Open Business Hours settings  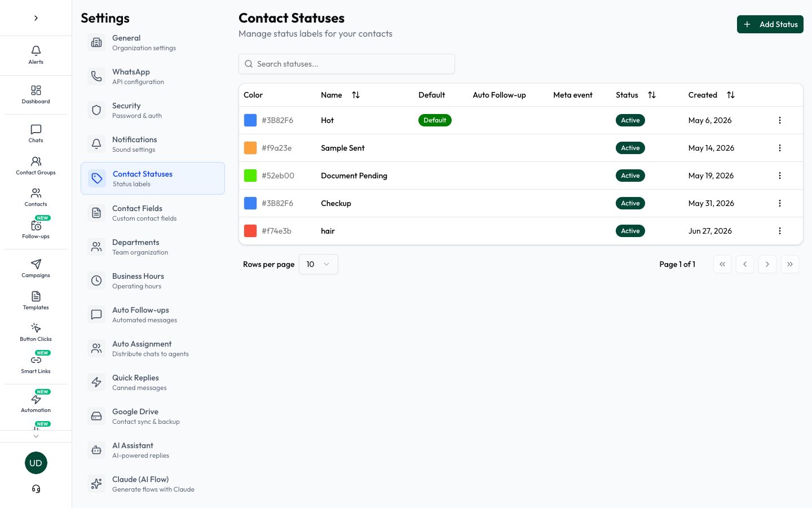coord(153,281)
